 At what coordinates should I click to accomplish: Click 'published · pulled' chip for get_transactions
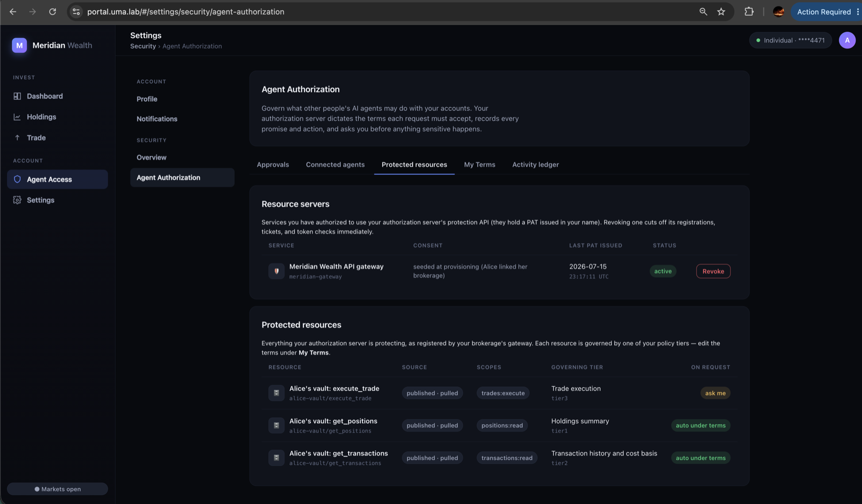pos(432,458)
